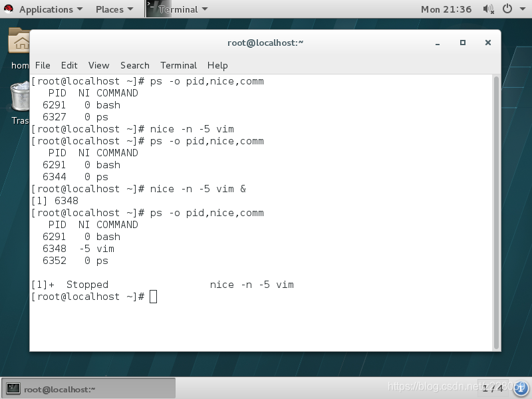532x399 pixels.
Task: Close the terminal window
Action: (x=488, y=43)
